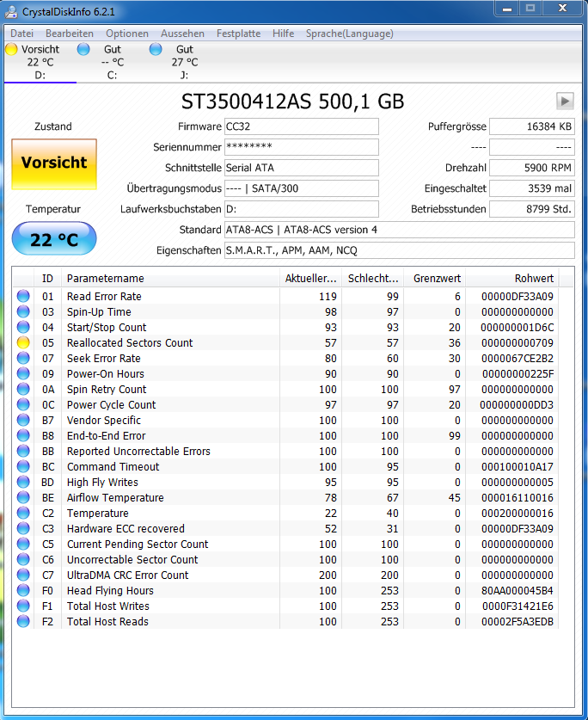Click status orb of Vendor Specific row

23,420
